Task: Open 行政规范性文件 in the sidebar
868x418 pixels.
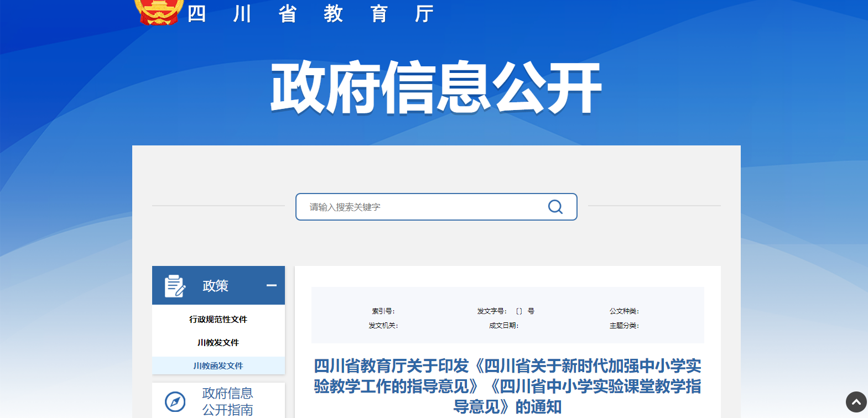Action: point(218,320)
